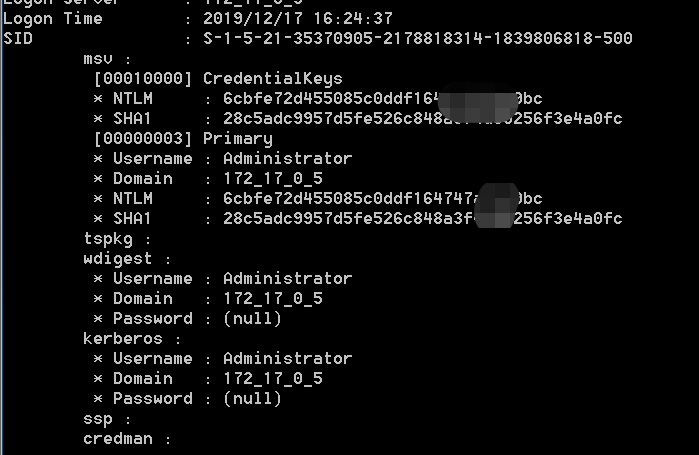
Task: Click the kerberos Password (null) value
Action: click(253, 398)
